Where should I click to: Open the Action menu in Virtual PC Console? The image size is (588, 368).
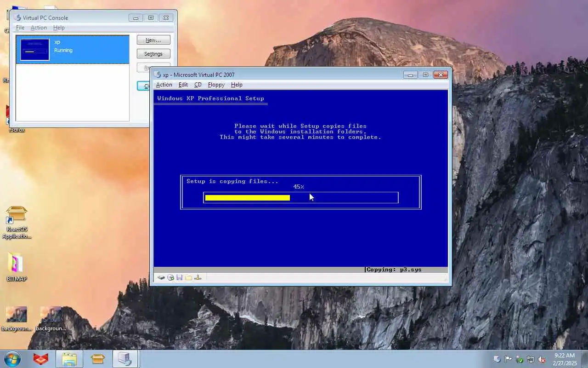[x=39, y=28]
